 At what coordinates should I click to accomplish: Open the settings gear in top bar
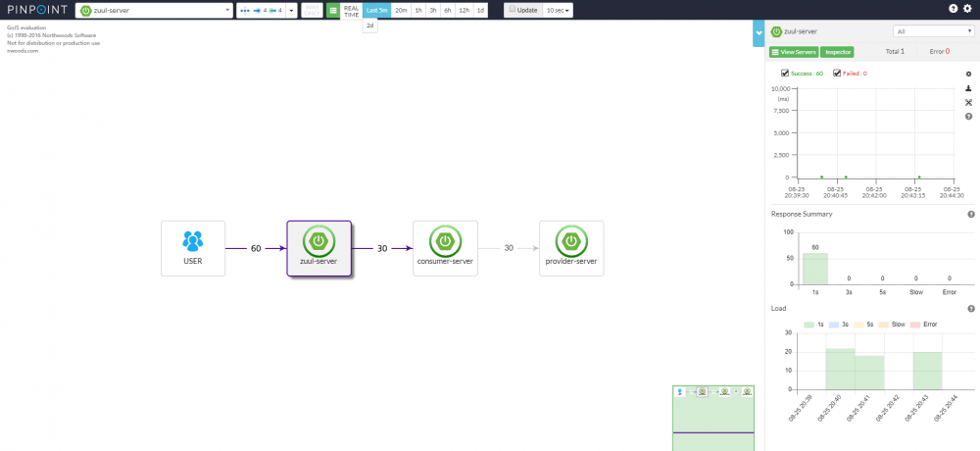(x=967, y=9)
